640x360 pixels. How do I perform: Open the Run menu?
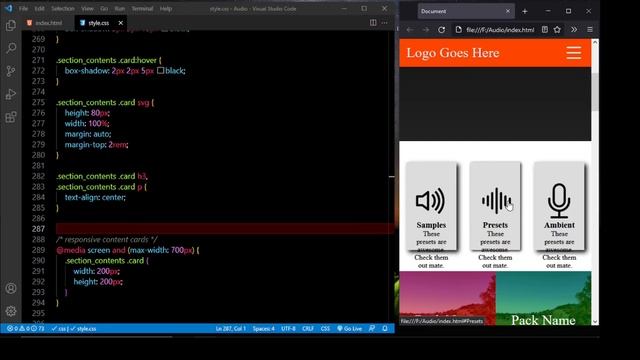[120, 9]
